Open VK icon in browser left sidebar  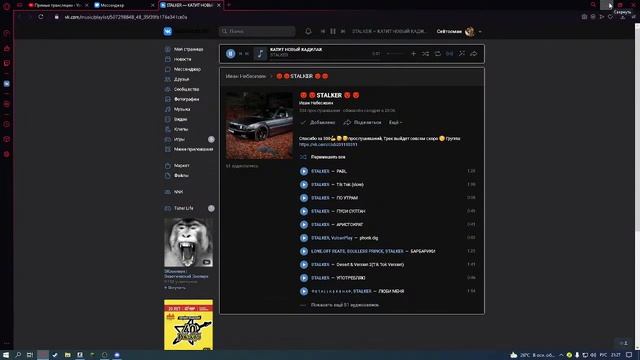[x=7, y=84]
